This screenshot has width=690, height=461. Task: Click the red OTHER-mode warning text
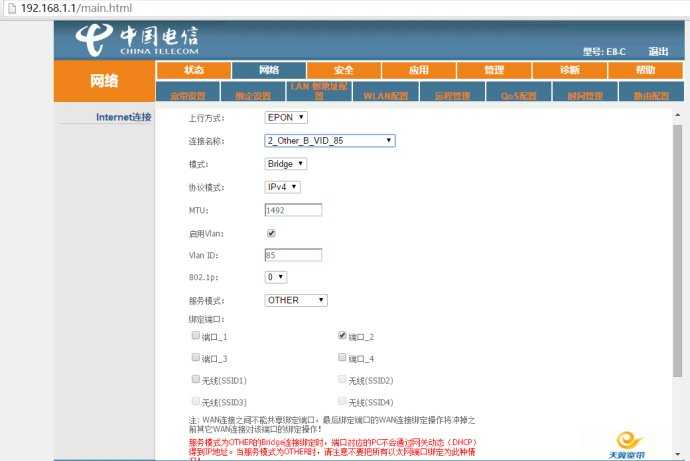(332, 449)
